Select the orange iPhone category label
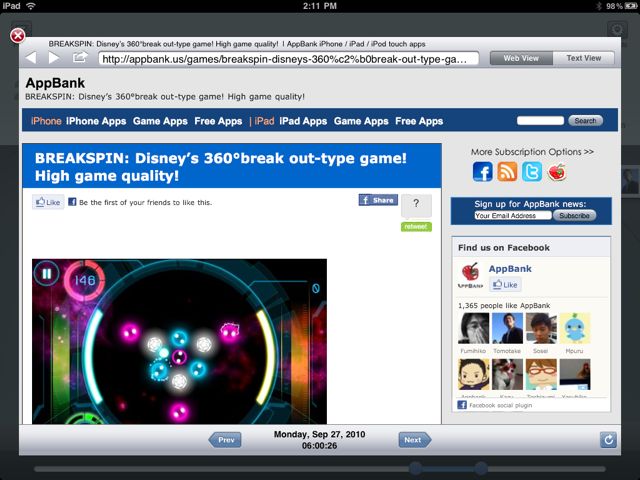This screenshot has width=640, height=480. pos(46,121)
